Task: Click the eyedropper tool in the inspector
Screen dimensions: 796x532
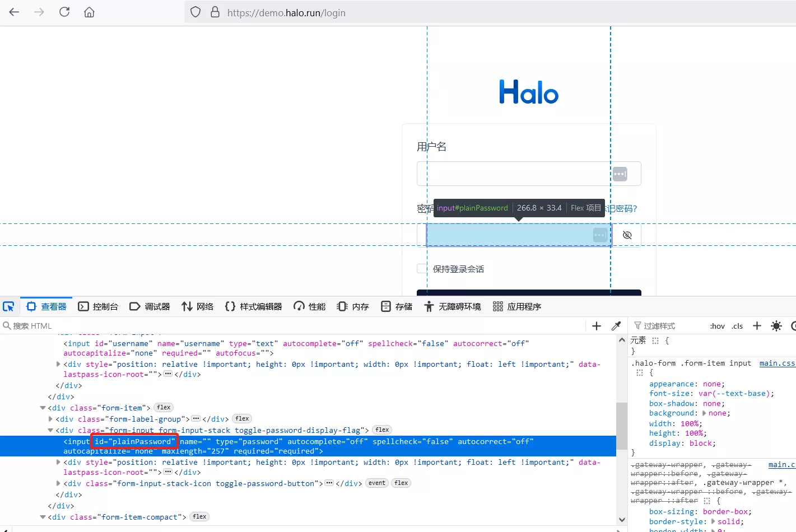Action: coord(616,326)
